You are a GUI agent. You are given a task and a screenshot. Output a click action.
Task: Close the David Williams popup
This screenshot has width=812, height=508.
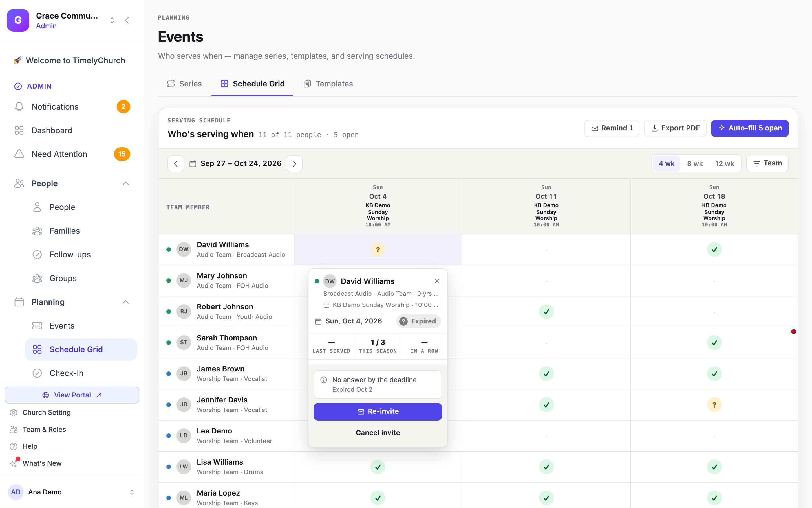click(437, 281)
